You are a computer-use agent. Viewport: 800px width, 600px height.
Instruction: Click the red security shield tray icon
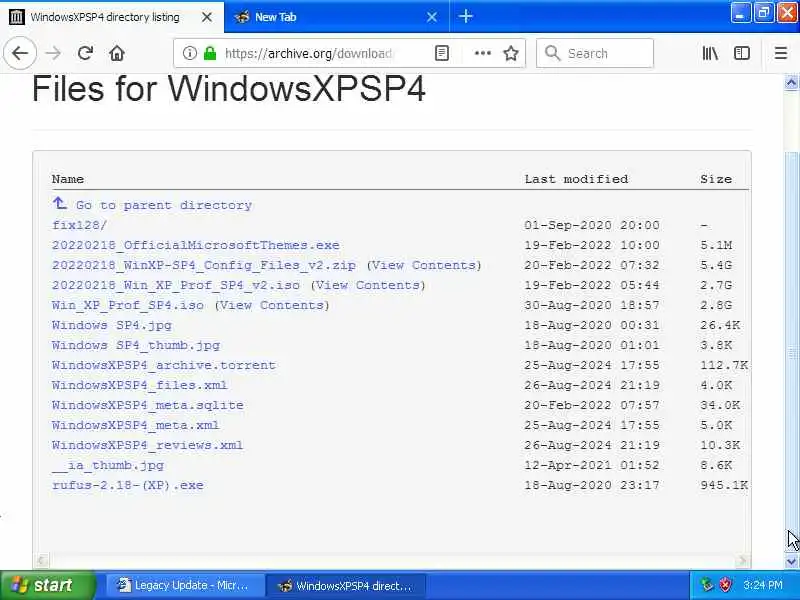pos(726,585)
